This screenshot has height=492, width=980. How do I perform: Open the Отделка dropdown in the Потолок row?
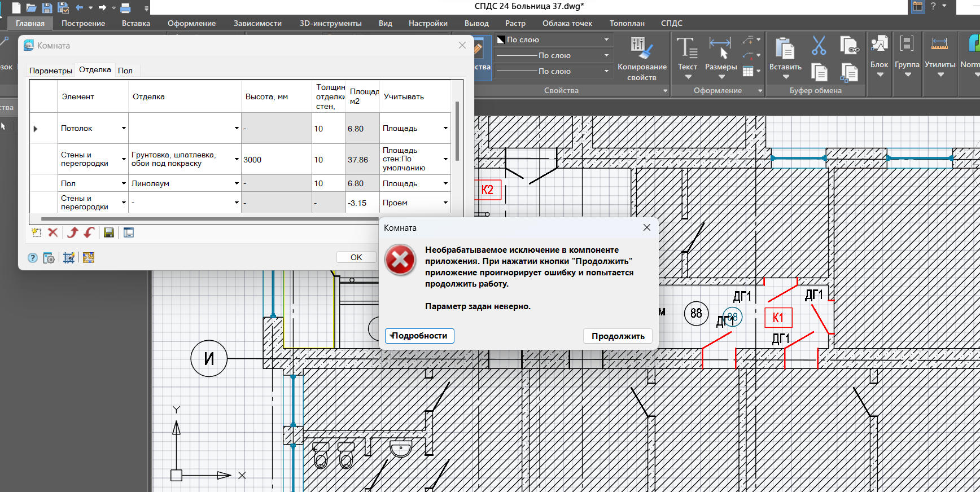pos(237,128)
